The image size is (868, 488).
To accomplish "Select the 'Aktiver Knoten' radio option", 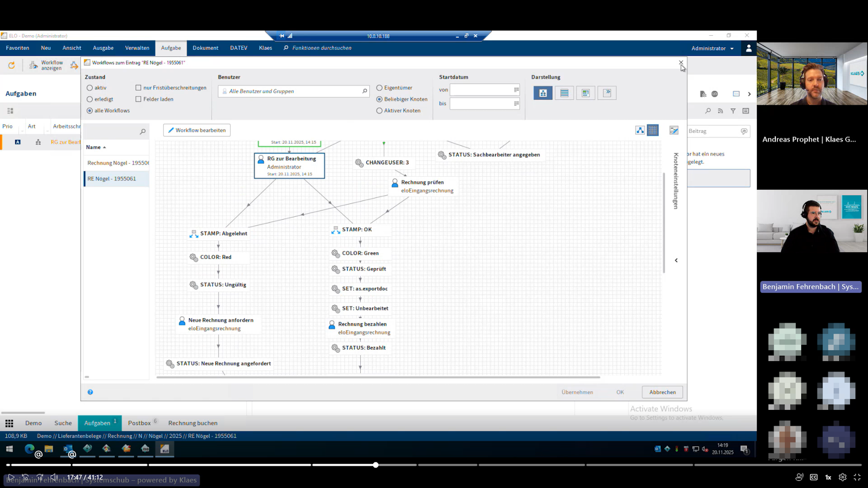I will tap(379, 111).
